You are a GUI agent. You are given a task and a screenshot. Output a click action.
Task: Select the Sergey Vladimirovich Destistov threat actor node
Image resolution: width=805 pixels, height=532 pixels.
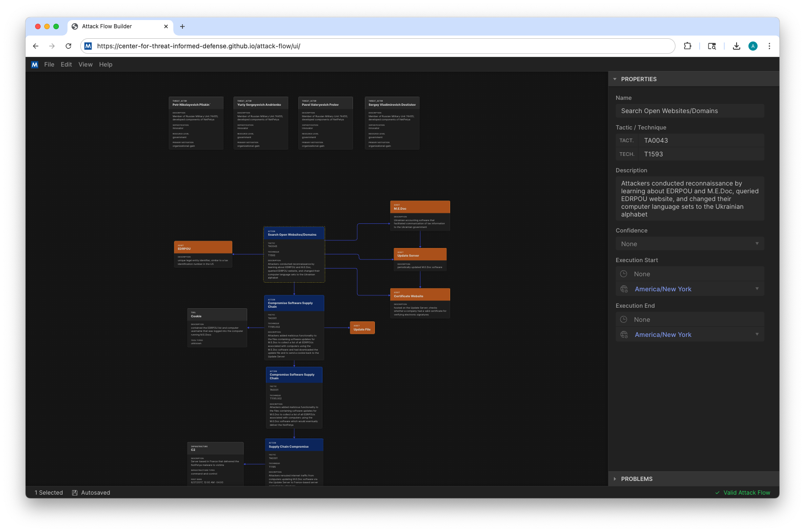(392, 123)
